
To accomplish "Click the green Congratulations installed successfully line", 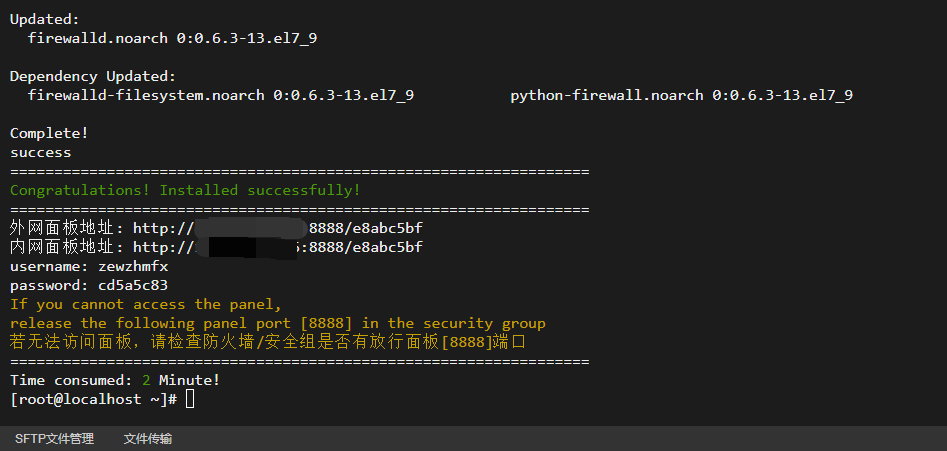I will 185,191.
